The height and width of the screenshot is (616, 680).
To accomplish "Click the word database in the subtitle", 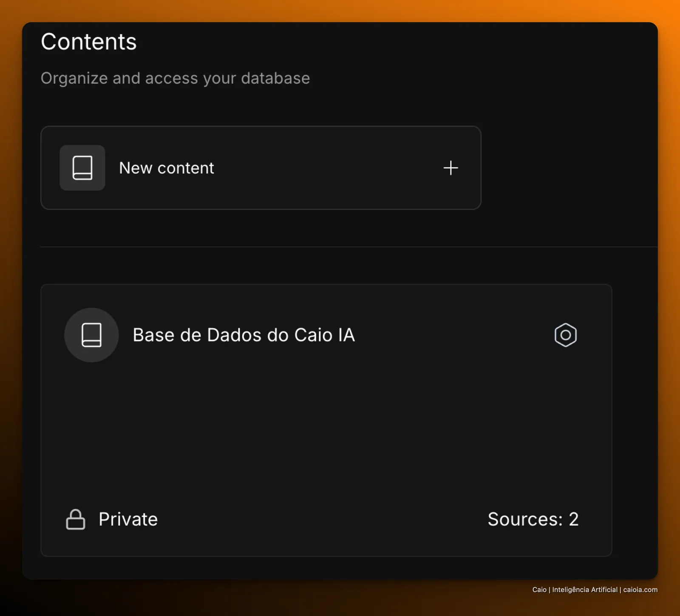I will (x=275, y=78).
